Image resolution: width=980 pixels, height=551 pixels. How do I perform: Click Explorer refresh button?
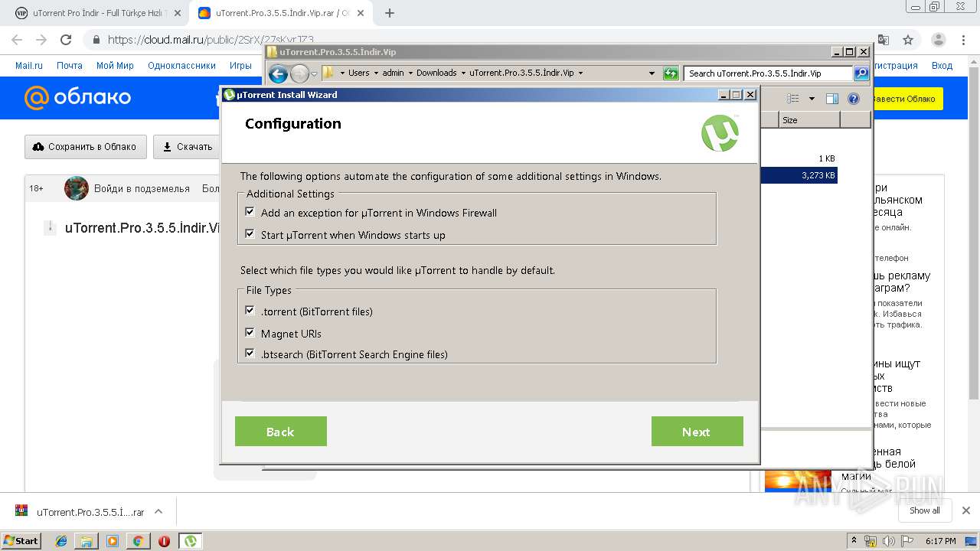pos(671,73)
